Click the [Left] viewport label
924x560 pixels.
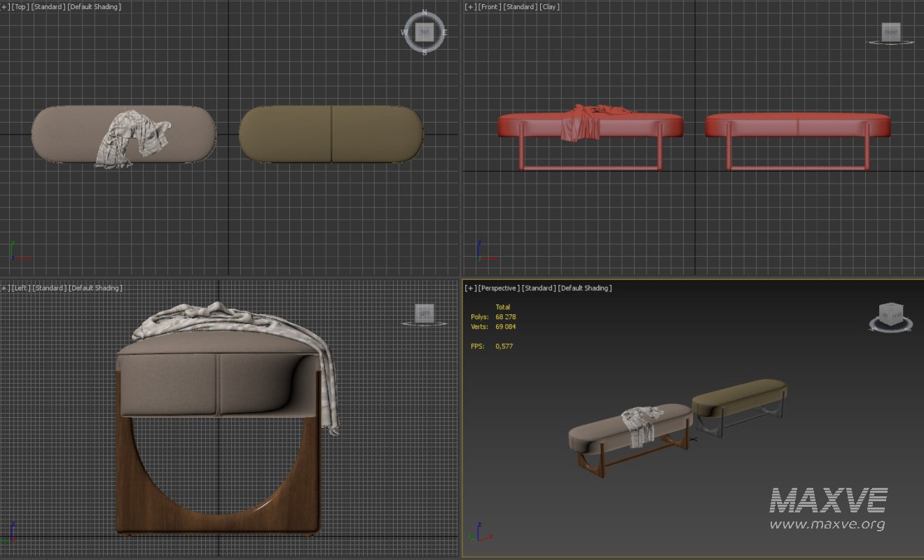pos(22,288)
